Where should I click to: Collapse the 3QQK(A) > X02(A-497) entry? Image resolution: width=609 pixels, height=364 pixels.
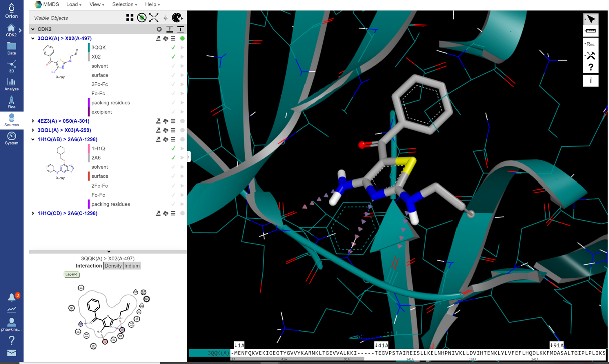(x=32, y=38)
